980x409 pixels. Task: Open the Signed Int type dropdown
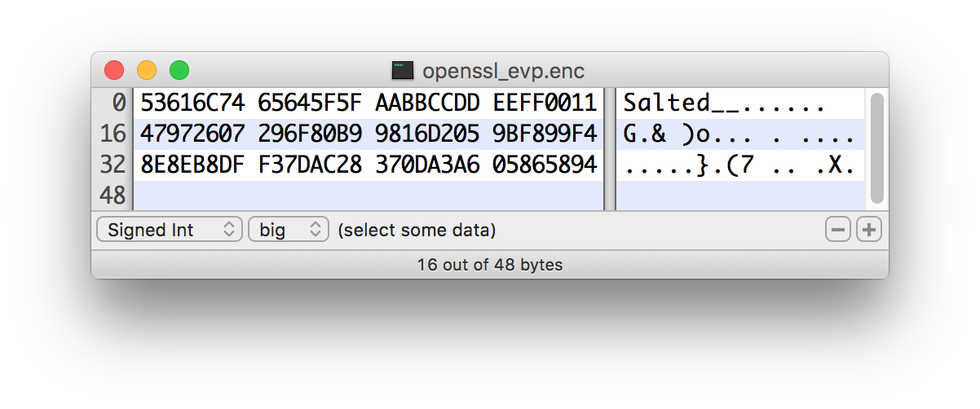170,231
